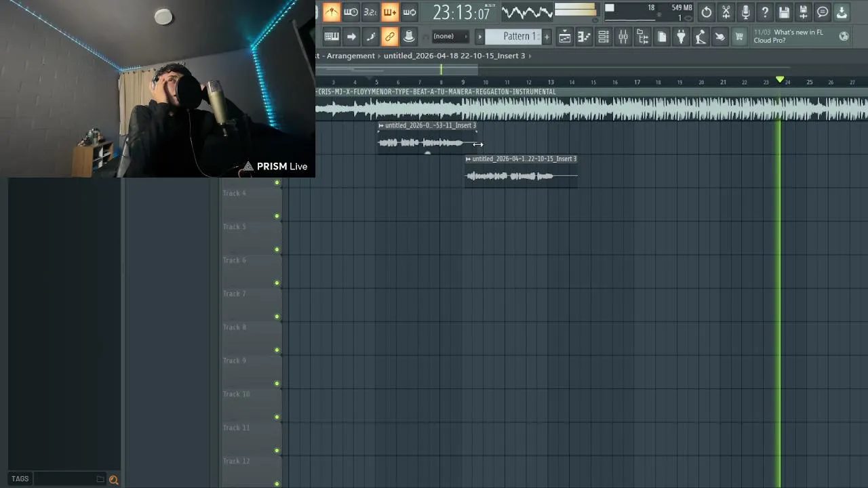Mute Track 9 with its green dot
The width and height of the screenshot is (868, 488).
(x=277, y=384)
